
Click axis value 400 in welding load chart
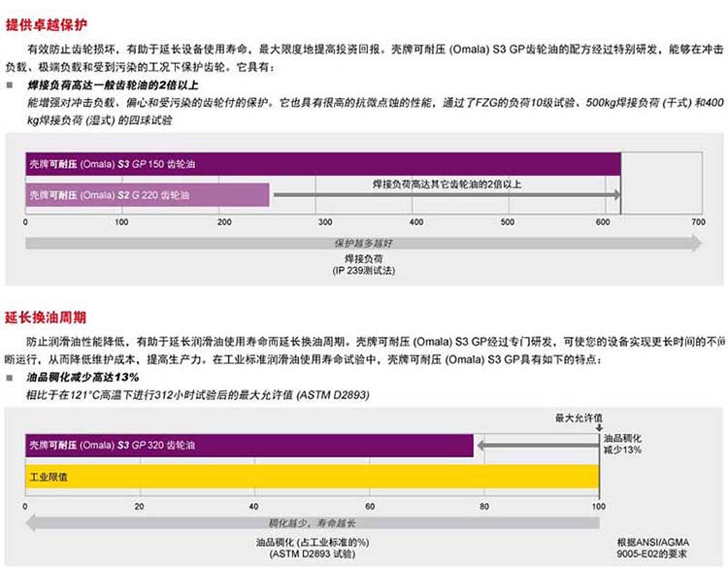pyautogui.click(x=416, y=222)
